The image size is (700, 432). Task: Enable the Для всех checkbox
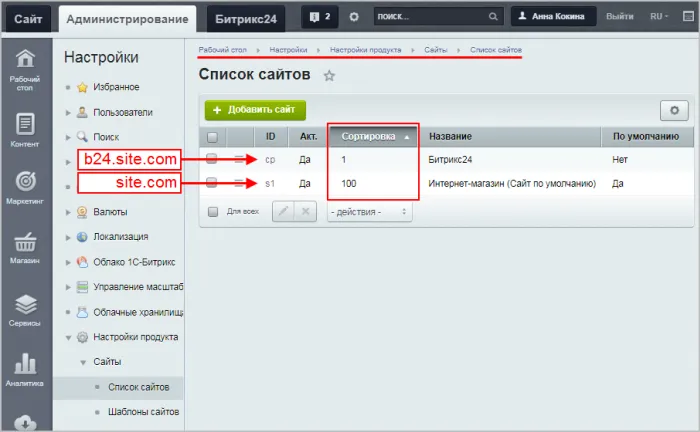[212, 212]
